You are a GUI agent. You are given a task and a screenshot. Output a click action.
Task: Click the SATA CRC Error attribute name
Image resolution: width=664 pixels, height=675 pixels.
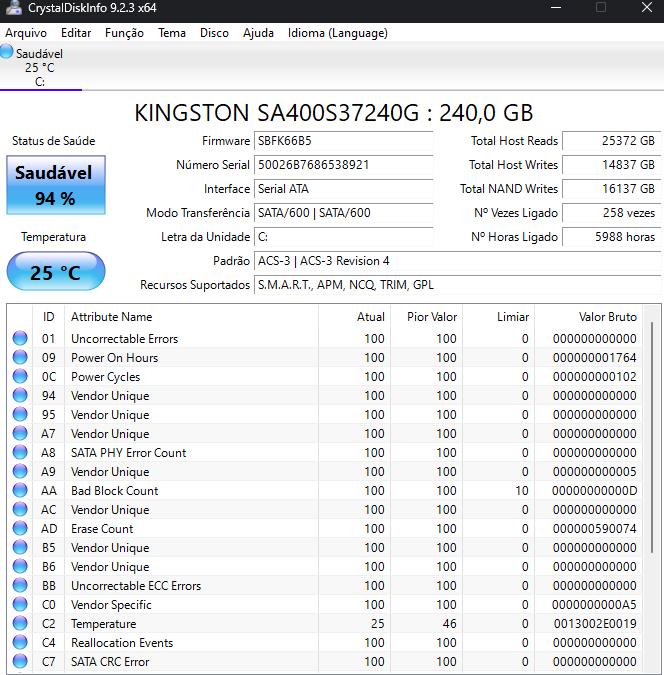coord(110,662)
